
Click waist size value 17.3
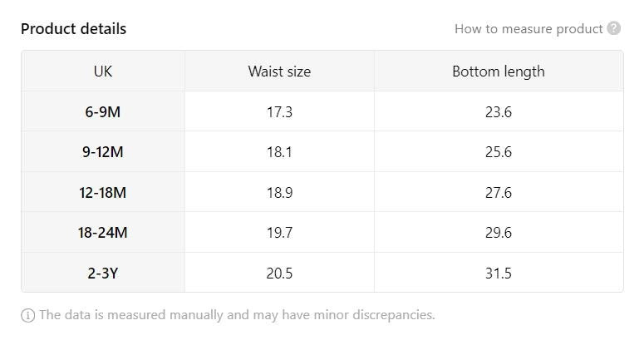[279, 111]
